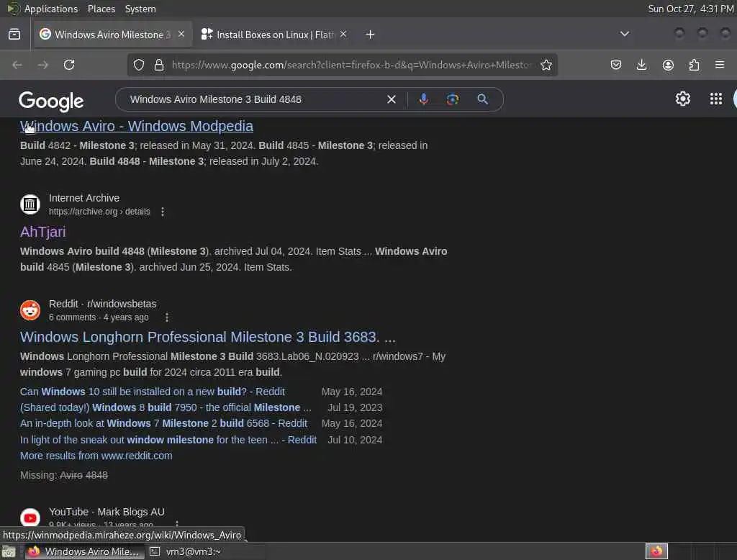The width and height of the screenshot is (737, 560).
Task: Open 'Can Windows 10 still be installed' link
Action: click(153, 392)
